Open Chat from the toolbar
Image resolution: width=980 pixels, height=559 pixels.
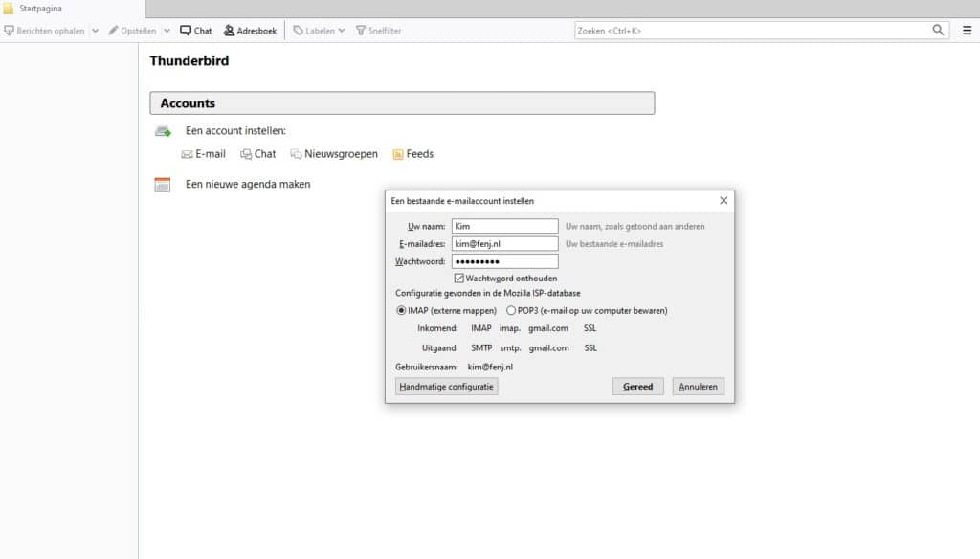point(196,31)
